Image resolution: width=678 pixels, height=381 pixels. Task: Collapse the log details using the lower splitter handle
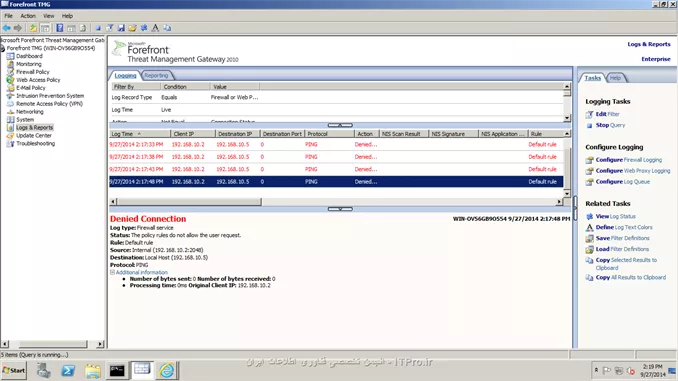(x=340, y=209)
